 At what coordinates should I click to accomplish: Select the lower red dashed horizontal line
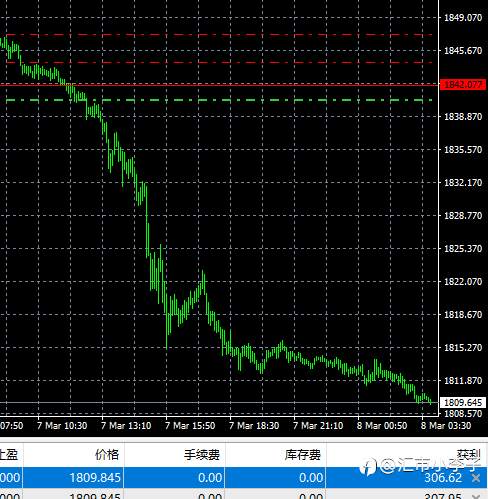coord(219,62)
